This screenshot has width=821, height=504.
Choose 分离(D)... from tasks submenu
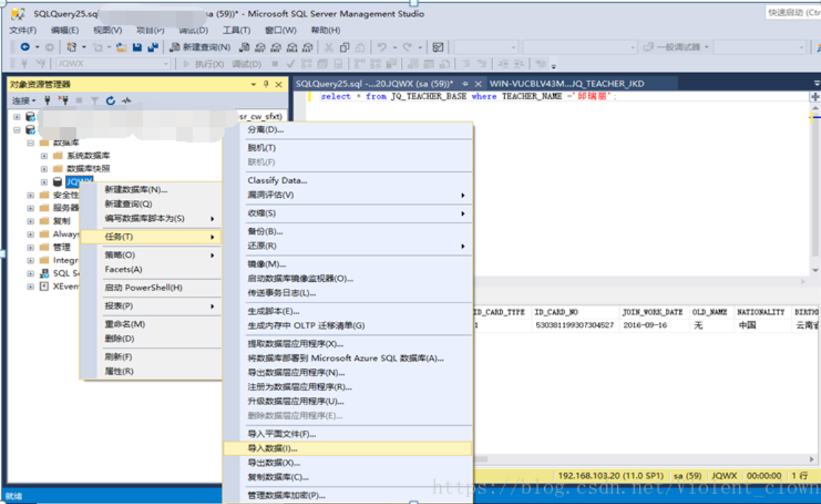pos(348,130)
